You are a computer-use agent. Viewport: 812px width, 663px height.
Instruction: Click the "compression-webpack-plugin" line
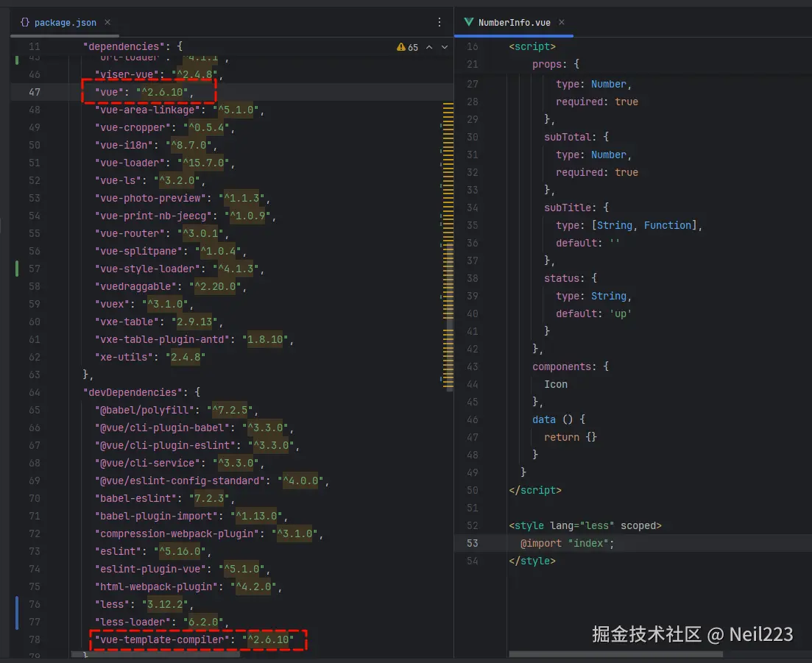pyautogui.click(x=208, y=533)
